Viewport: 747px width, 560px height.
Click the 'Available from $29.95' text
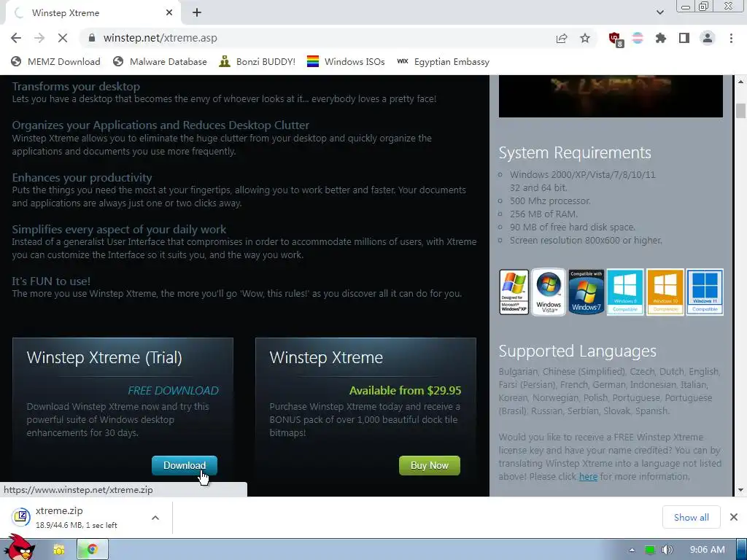coord(405,391)
